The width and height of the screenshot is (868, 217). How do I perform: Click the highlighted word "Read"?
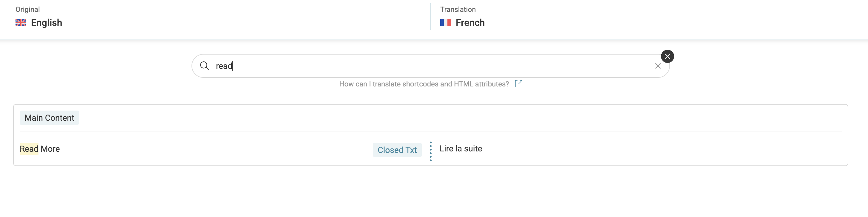pyautogui.click(x=29, y=149)
